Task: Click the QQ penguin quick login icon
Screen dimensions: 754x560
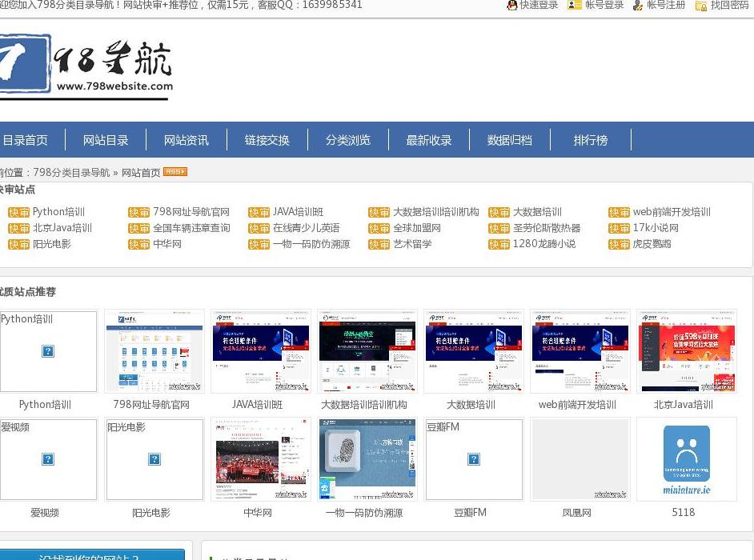Action: 512,6
